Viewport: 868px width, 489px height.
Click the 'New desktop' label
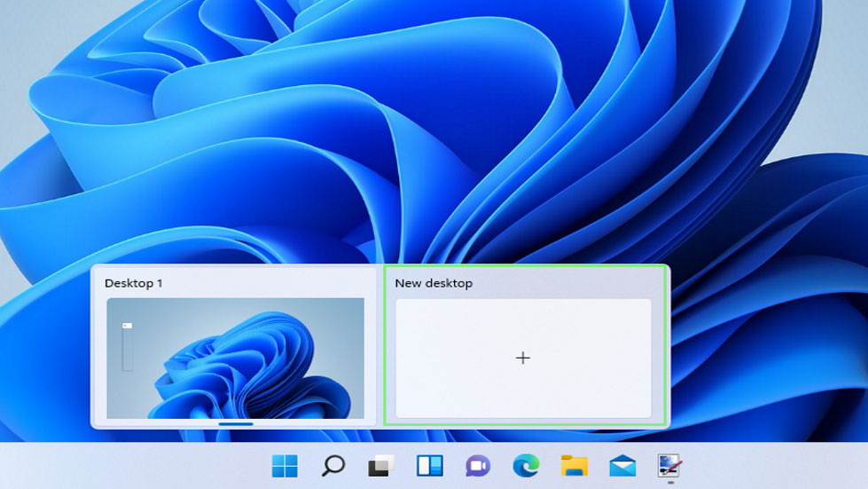point(434,283)
